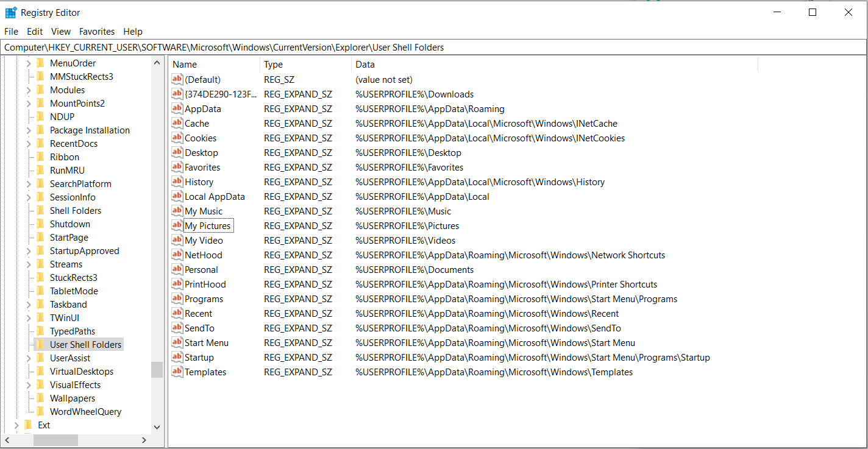The image size is (868, 449).
Task: Expand the MenuOrder key
Action: [29, 63]
